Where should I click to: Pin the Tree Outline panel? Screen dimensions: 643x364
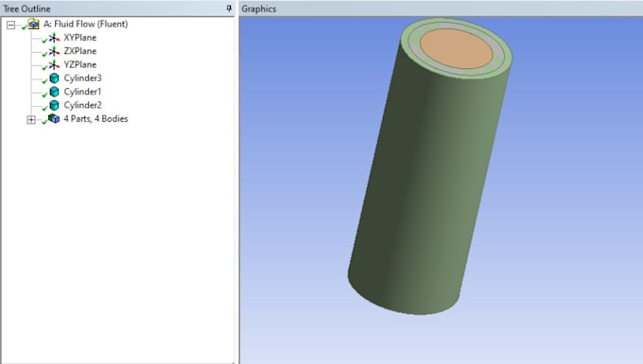pyautogui.click(x=229, y=9)
